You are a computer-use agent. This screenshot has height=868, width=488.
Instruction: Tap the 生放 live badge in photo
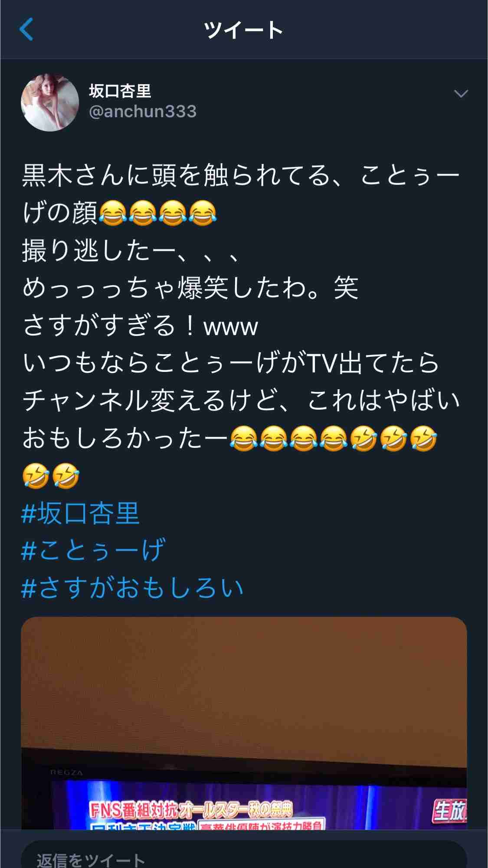tap(449, 811)
